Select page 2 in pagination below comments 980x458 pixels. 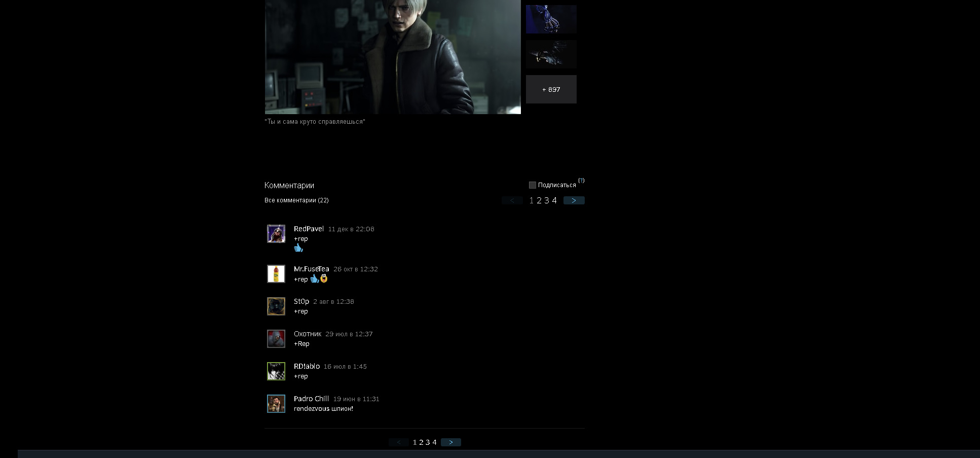pyautogui.click(x=421, y=442)
